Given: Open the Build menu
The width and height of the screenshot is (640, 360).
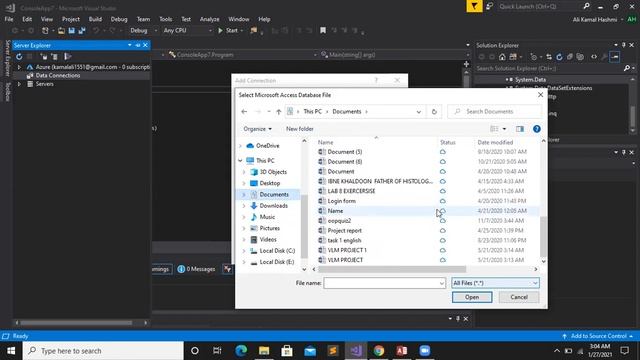Looking at the screenshot, I should 95,19.
